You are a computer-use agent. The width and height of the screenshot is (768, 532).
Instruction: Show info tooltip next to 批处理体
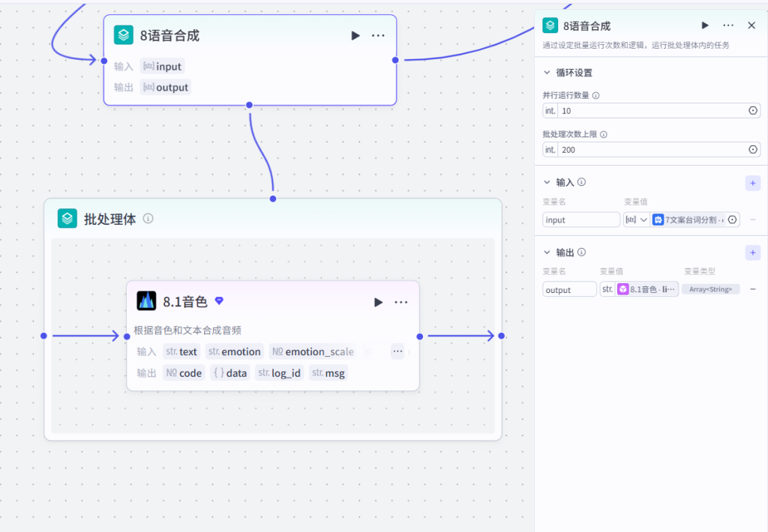(x=148, y=218)
